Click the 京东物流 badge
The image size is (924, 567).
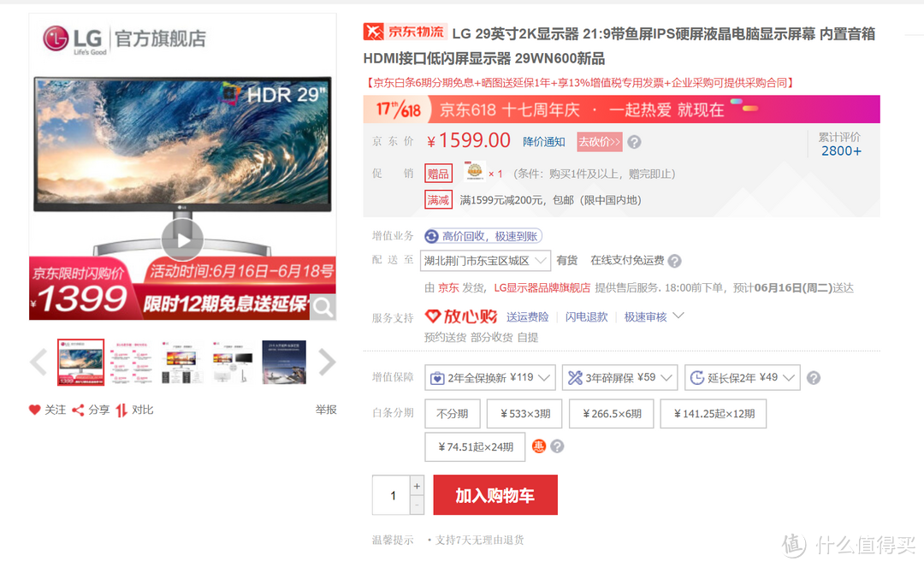(x=405, y=32)
